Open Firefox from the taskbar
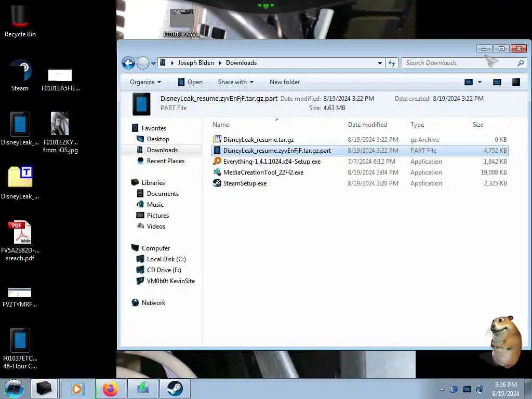Viewport: 532px width, 399px height. (x=111, y=389)
